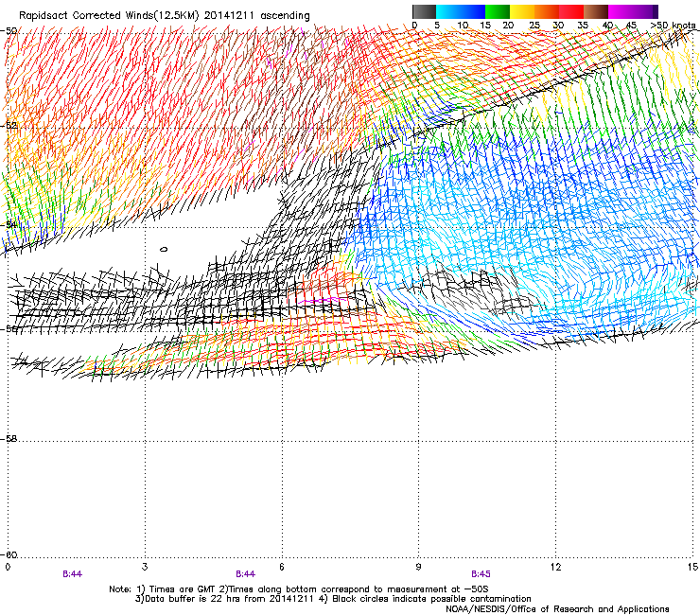Click the '25' legend scale label
The width and height of the screenshot is (700, 615).
coord(534,26)
